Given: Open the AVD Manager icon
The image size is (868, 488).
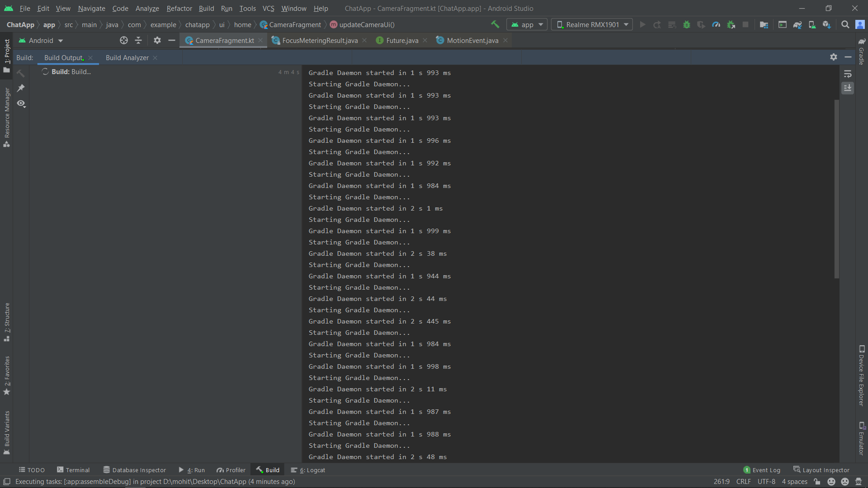Looking at the screenshot, I should (812, 24).
